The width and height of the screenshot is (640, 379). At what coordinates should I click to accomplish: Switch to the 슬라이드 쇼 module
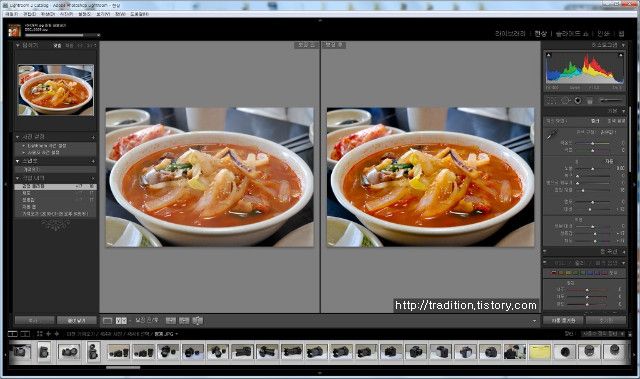[572, 33]
